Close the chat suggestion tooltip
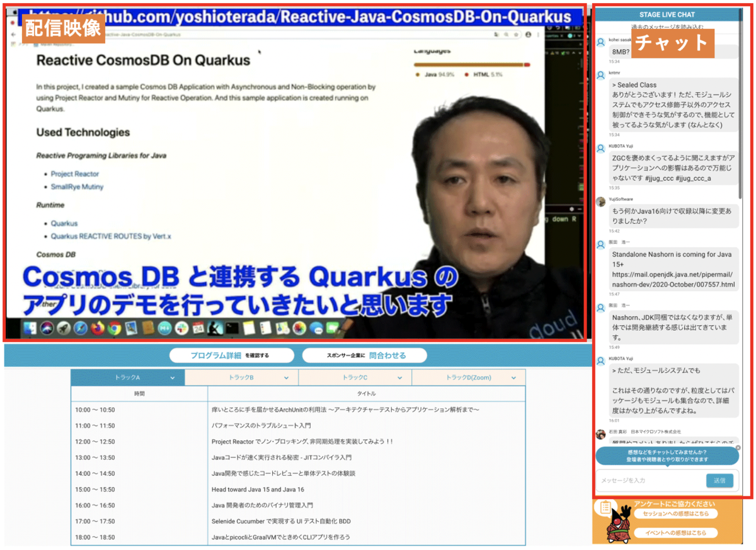 [x=738, y=447]
